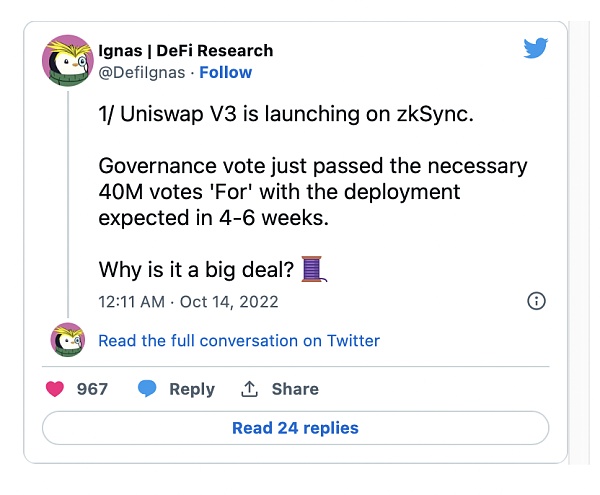Click the purple thread spool emoji
Image resolution: width=600 pixels, height=495 pixels.
click(314, 269)
